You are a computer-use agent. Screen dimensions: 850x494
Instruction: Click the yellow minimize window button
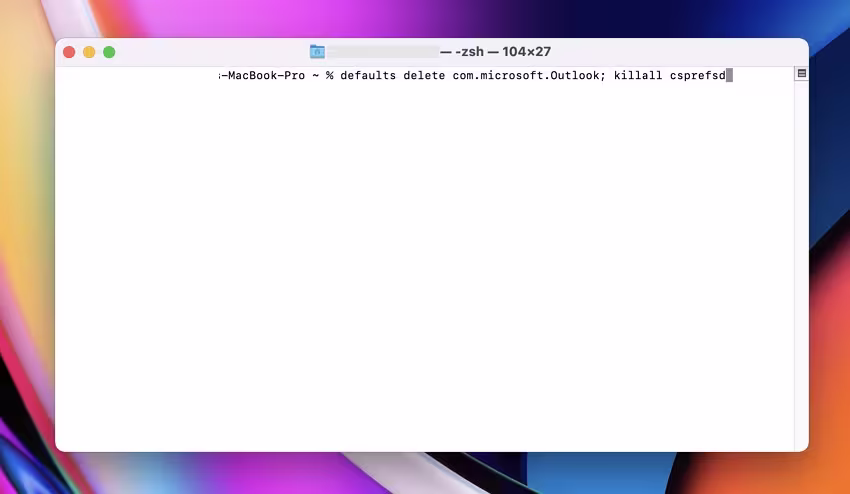[89, 52]
